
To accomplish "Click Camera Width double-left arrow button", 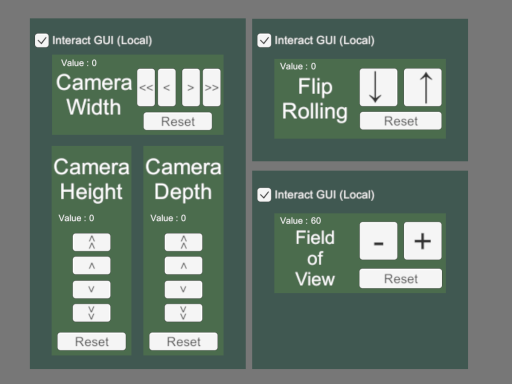I will (x=146, y=87).
